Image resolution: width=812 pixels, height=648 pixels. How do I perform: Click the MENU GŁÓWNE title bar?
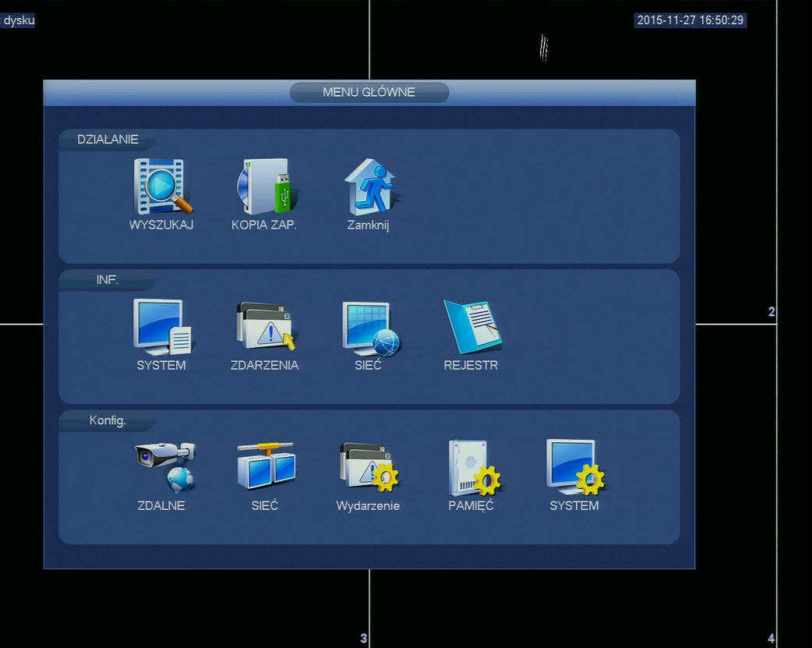(369, 92)
